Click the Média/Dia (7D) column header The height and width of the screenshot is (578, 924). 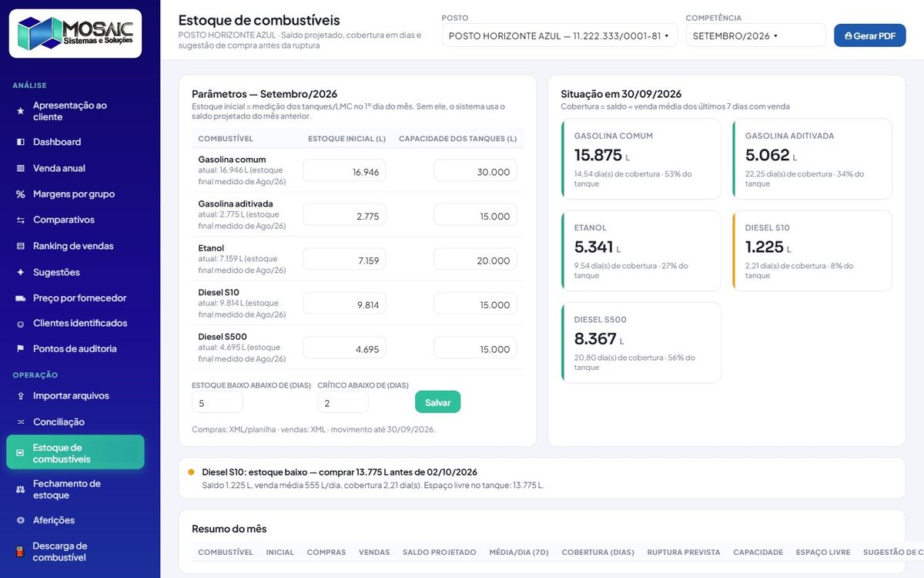point(519,552)
